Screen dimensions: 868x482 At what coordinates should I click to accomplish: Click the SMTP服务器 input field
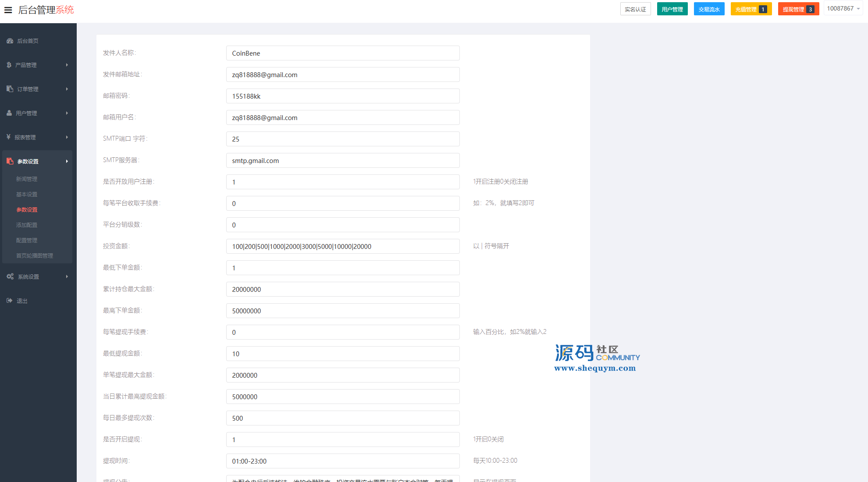tap(342, 160)
